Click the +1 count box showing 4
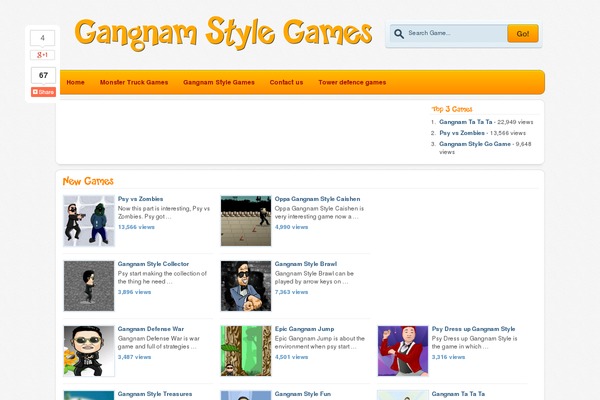The image size is (600, 400). point(42,38)
